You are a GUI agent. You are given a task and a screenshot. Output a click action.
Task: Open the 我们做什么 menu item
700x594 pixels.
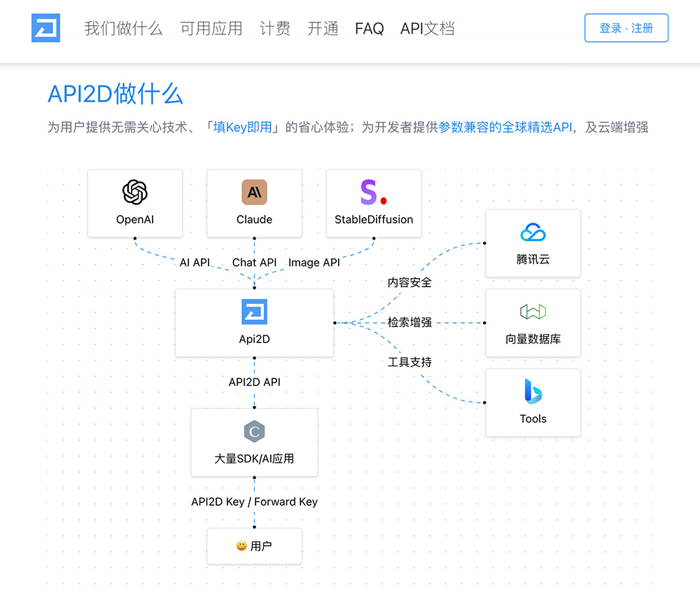click(x=123, y=29)
